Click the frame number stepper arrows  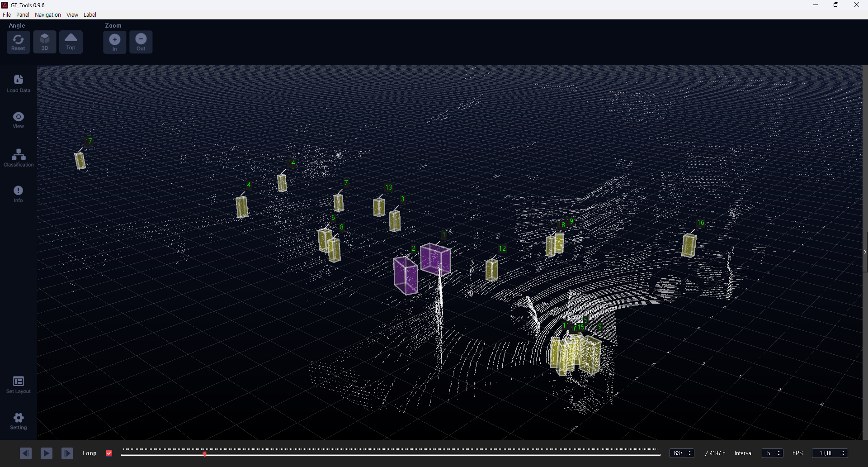click(690, 453)
